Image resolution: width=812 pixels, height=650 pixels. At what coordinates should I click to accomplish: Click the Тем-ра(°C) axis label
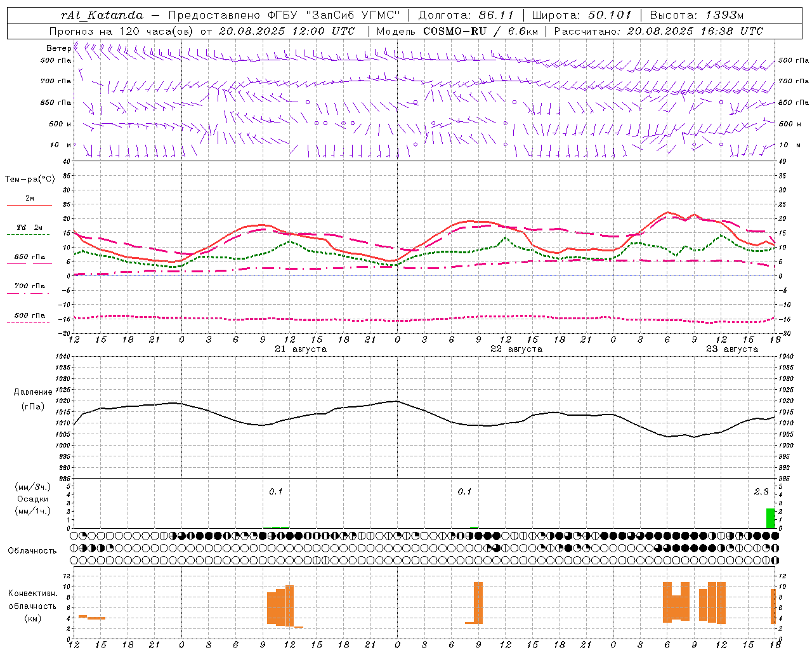click(30, 180)
